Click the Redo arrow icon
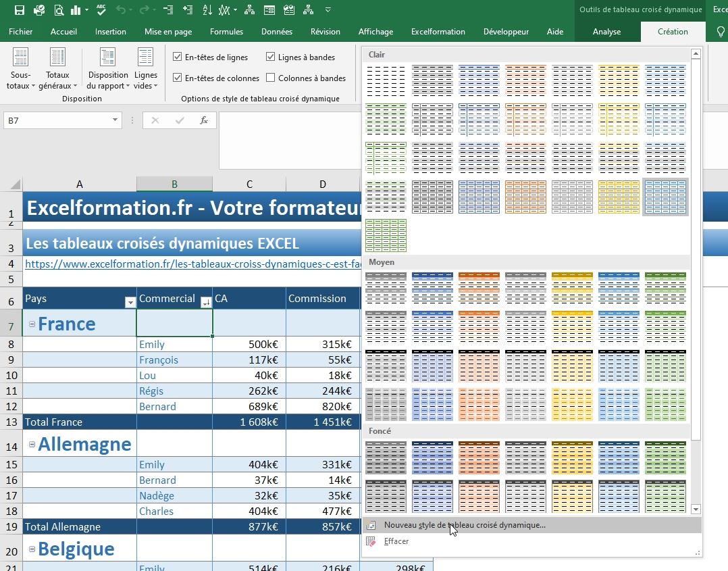 pos(145,9)
